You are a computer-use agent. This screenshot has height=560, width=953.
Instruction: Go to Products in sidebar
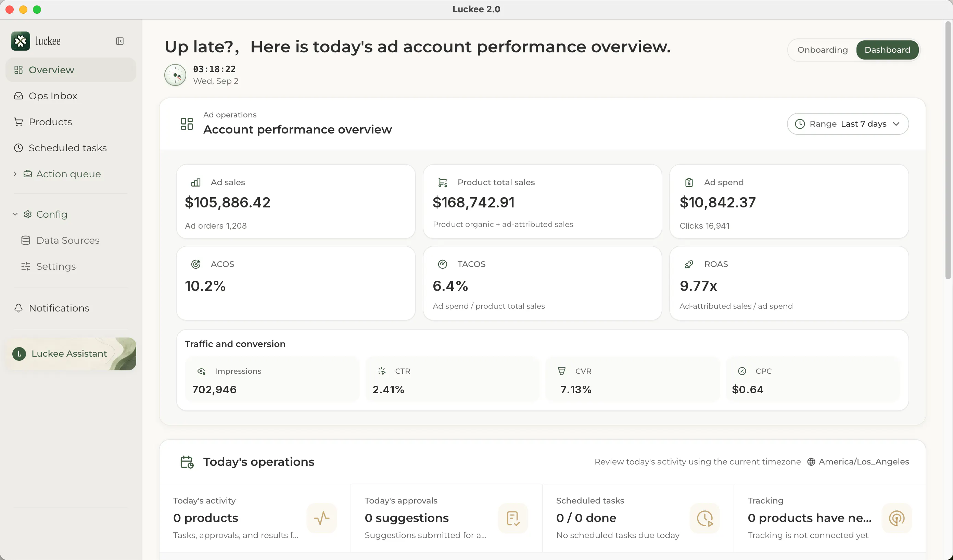[71, 122]
